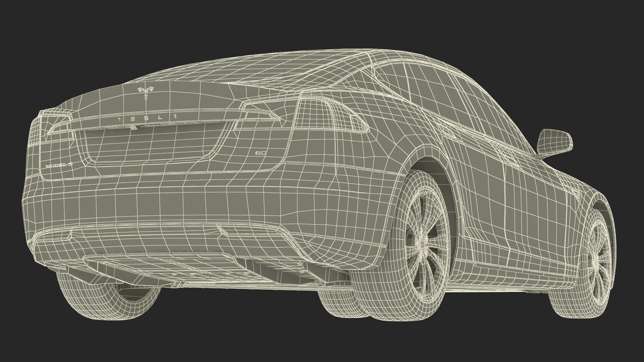Viewport: 644px width, 362px height.
Task: Select the TESLA lettering on the trunk strip
Action: coord(148,118)
